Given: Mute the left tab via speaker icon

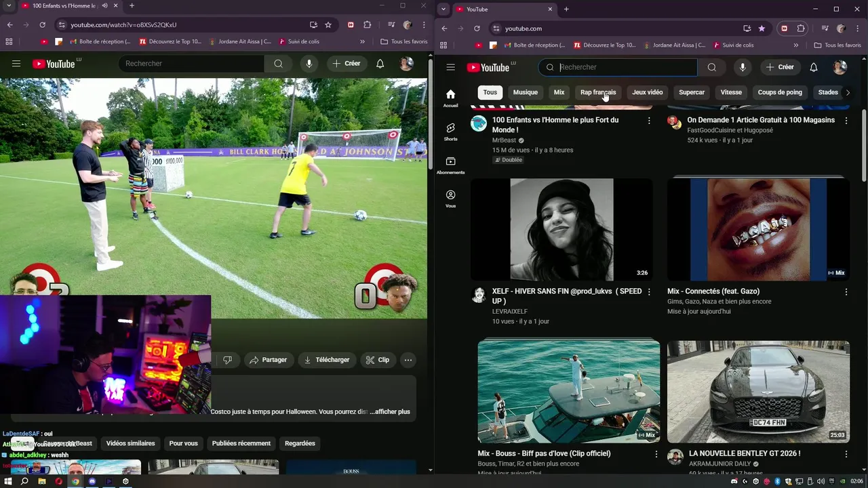Looking at the screenshot, I should [x=104, y=5].
